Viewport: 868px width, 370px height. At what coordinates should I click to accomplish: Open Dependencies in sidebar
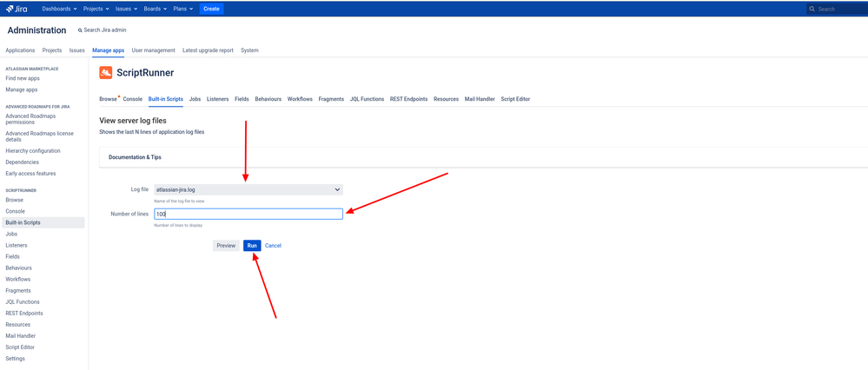(22, 162)
